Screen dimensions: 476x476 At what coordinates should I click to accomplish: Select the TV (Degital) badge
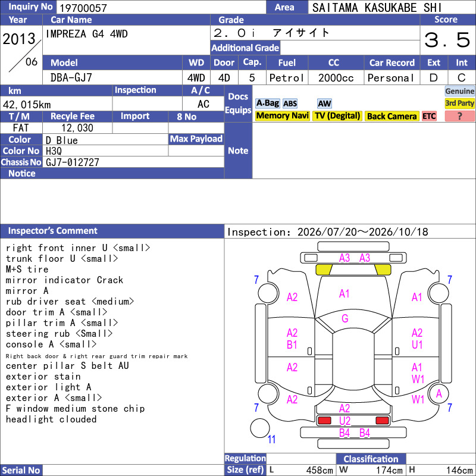(x=337, y=116)
